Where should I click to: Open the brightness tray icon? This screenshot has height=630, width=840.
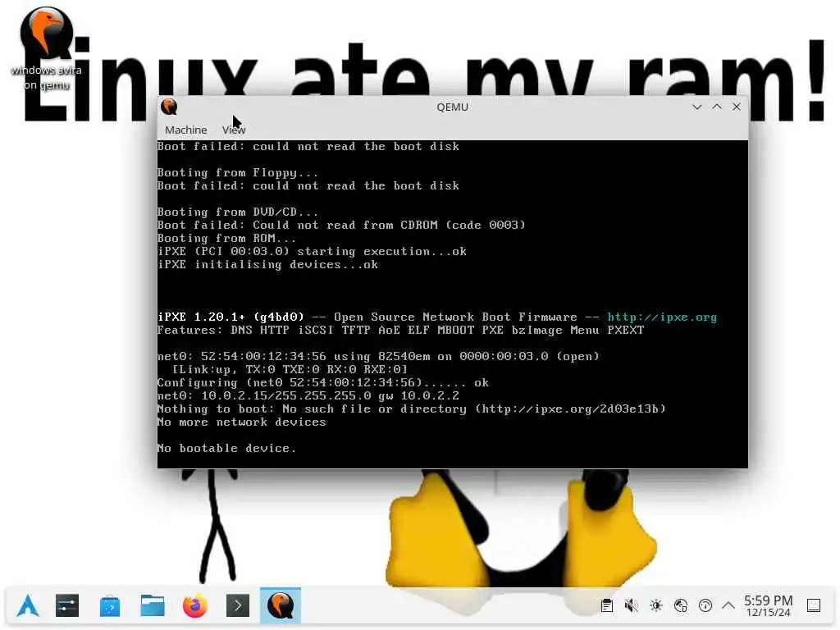pyautogui.click(x=655, y=606)
